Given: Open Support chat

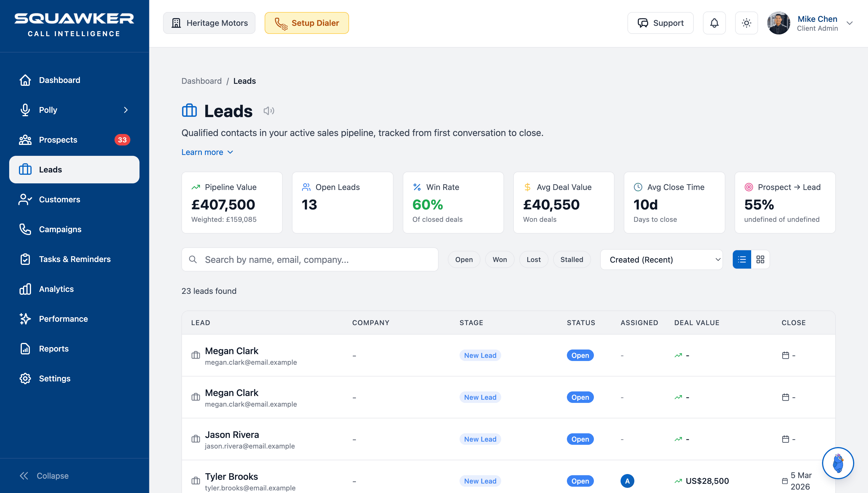Looking at the screenshot, I should pos(660,23).
